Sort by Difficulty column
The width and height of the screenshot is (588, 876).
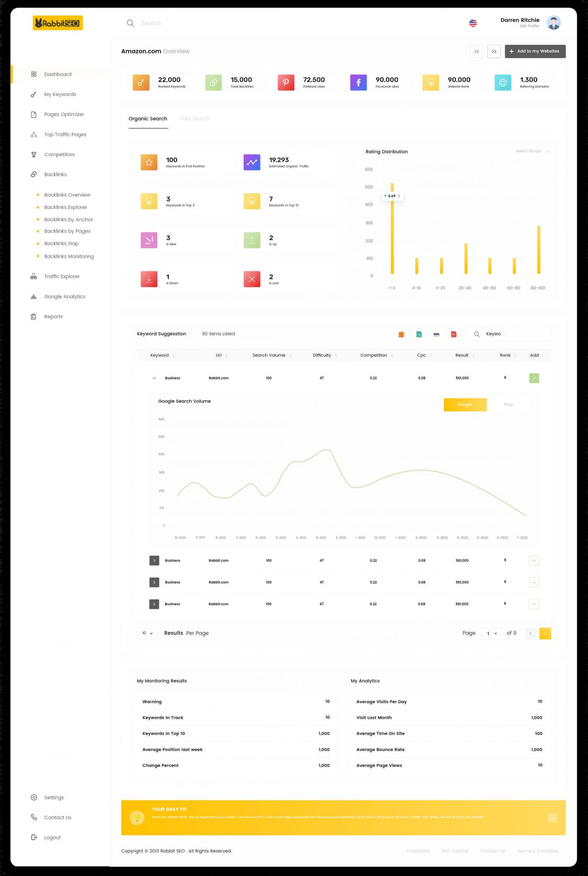[x=325, y=355]
